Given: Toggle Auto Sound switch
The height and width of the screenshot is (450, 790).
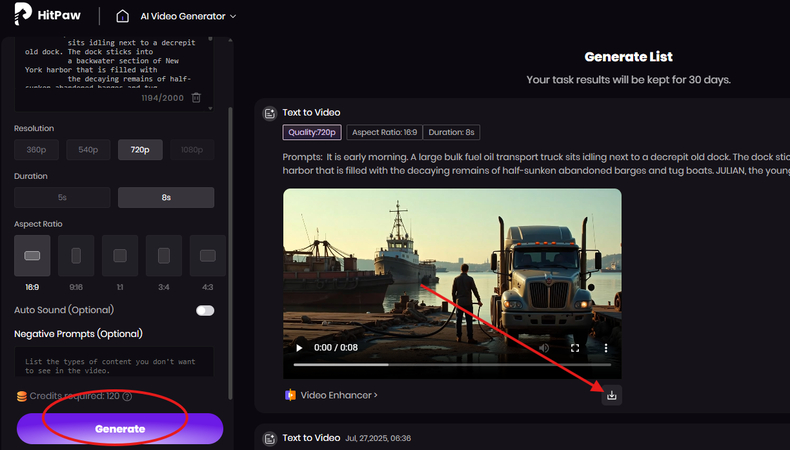Looking at the screenshot, I should pyautogui.click(x=205, y=310).
